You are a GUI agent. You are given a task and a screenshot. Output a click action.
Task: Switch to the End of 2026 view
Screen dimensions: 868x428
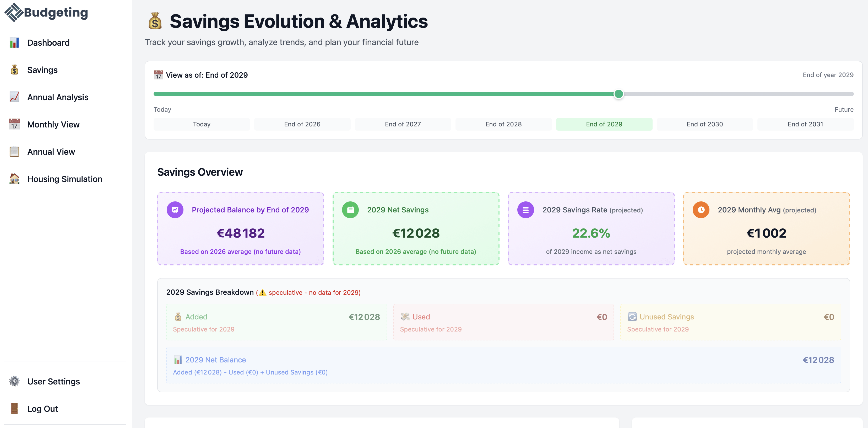click(x=302, y=124)
